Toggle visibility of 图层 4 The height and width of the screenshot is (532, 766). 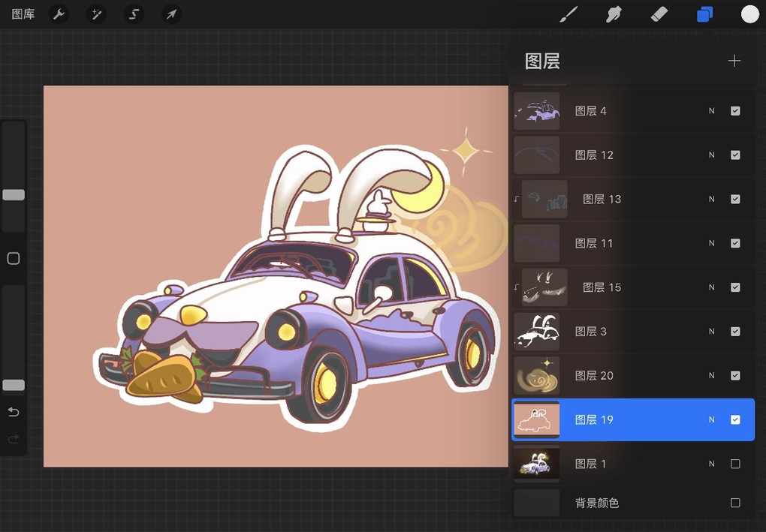[735, 111]
